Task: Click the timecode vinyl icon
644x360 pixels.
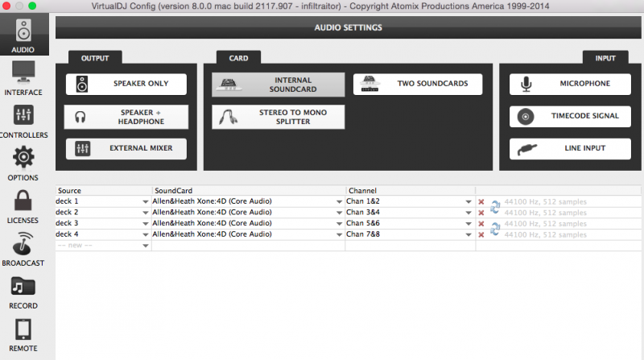Action: (x=526, y=117)
